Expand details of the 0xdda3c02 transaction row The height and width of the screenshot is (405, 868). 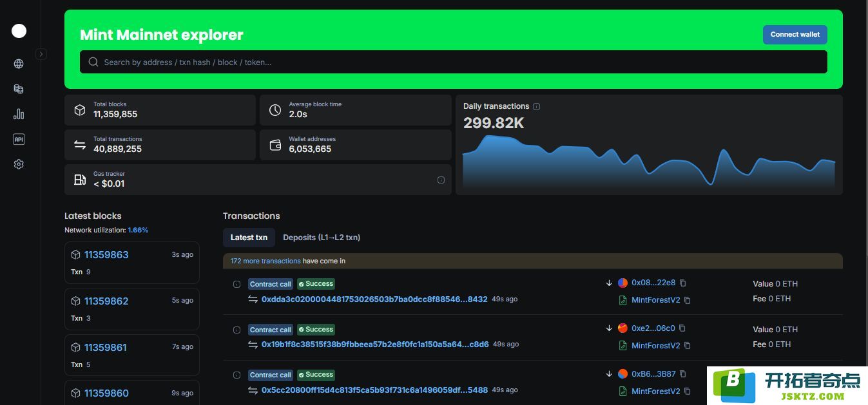[236, 284]
